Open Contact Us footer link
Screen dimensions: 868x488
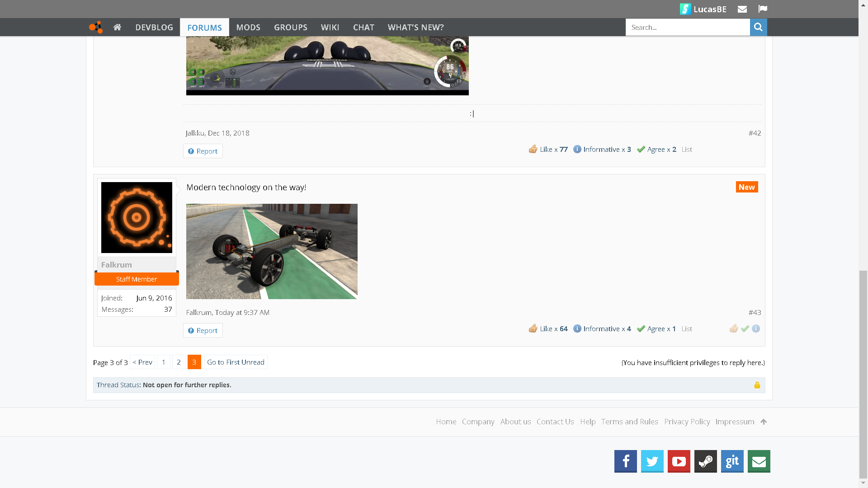click(x=555, y=422)
